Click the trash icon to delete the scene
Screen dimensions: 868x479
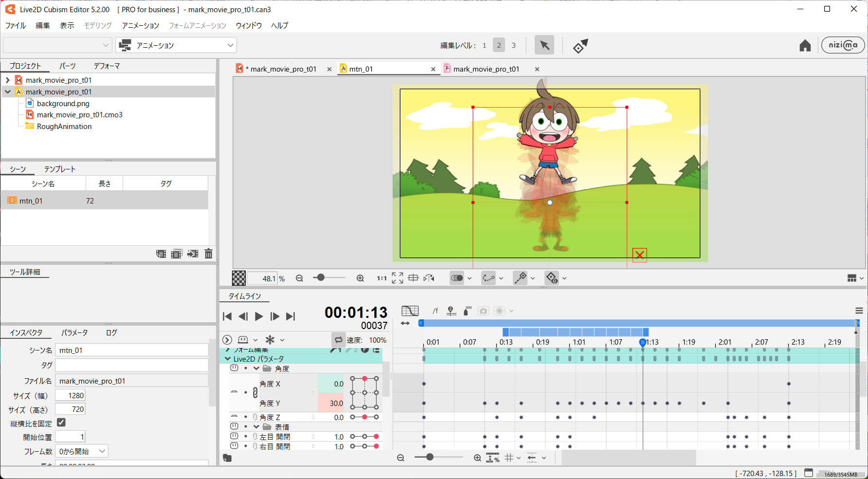click(x=208, y=254)
